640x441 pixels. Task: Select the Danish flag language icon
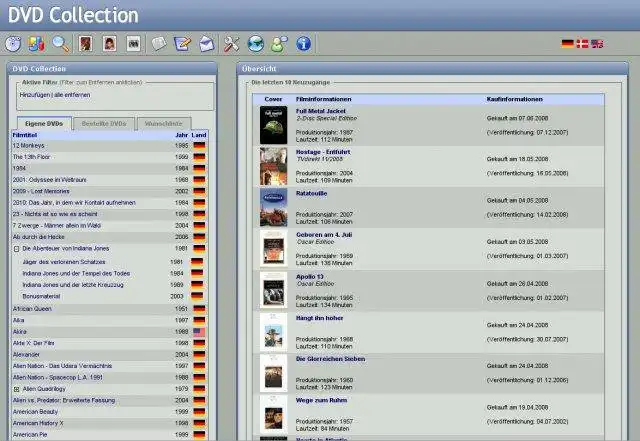pos(583,44)
